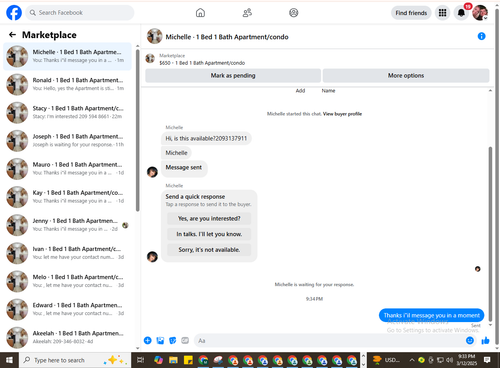Open the emoji picker in message box

[x=470, y=340]
